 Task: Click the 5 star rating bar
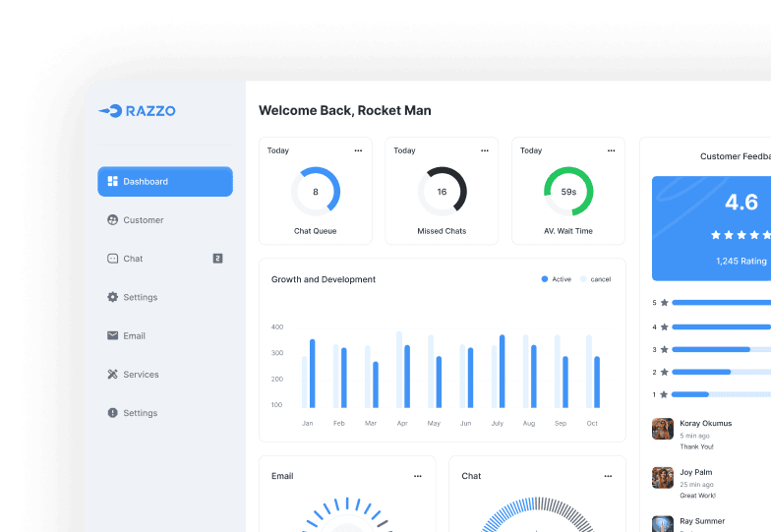[x=722, y=303]
